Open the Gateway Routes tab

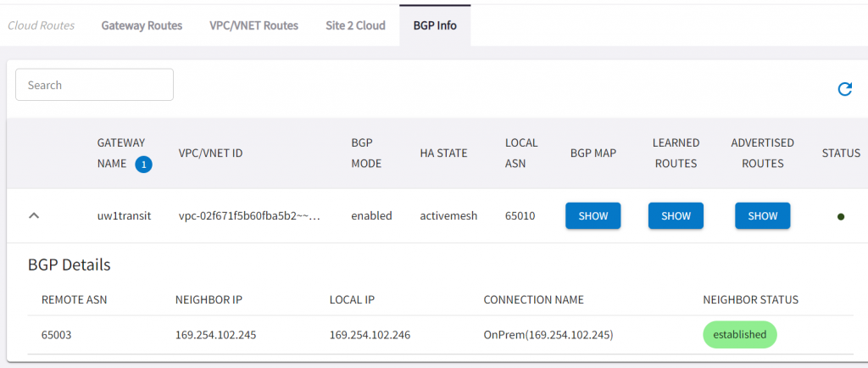pos(142,25)
